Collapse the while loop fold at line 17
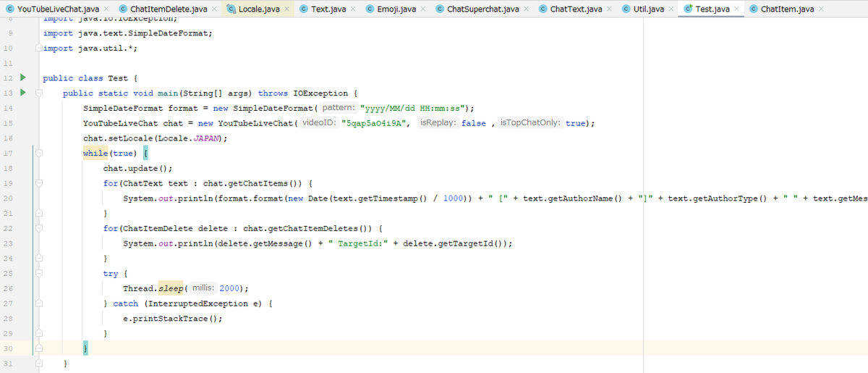This screenshot has height=373, width=868. 38,153
